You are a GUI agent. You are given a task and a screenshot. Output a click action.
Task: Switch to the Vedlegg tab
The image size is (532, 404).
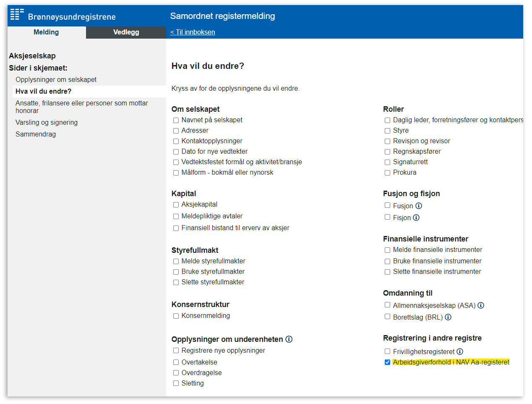(126, 32)
